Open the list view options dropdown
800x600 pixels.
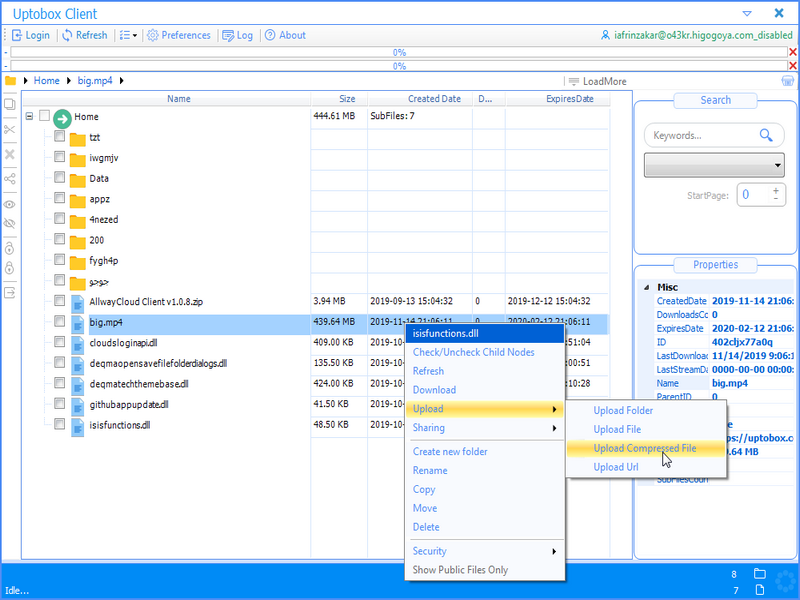point(129,35)
